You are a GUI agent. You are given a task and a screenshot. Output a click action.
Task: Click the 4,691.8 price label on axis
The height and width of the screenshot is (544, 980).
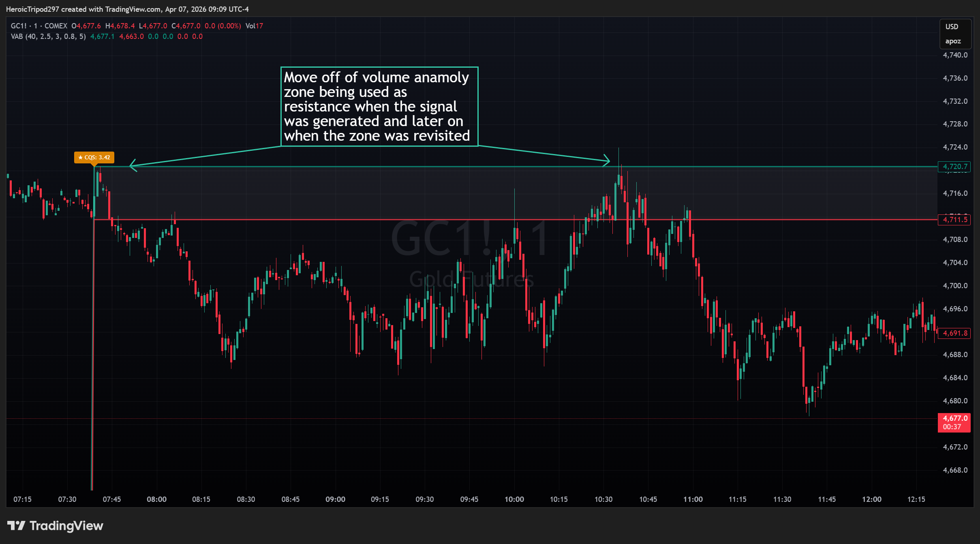click(954, 333)
